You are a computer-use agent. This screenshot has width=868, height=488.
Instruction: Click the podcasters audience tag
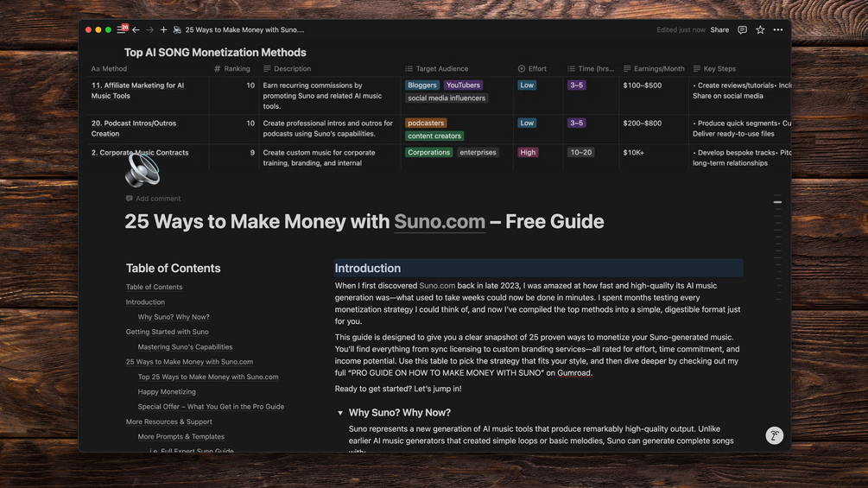(x=426, y=123)
